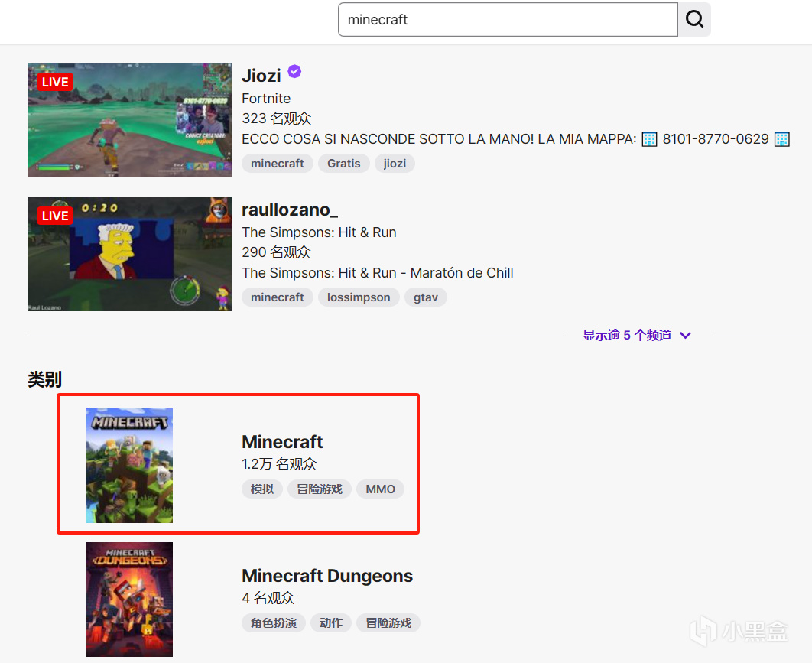Open Jiozi's live stream thumbnail
812x663 pixels.
click(129, 120)
